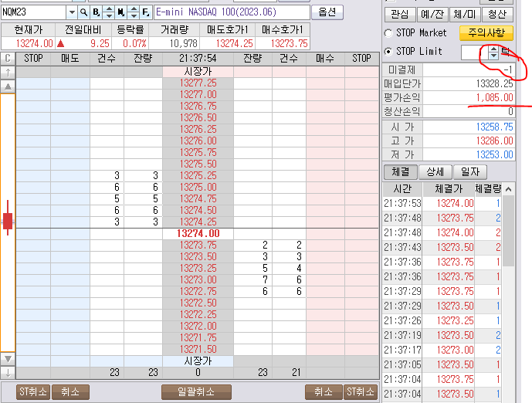
Task: Open the 청산 tab
Action: pos(497,14)
